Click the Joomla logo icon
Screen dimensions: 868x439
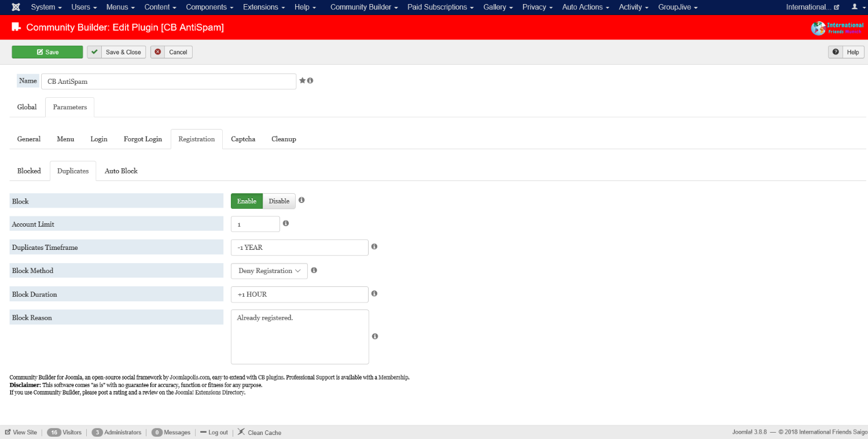[16, 7]
